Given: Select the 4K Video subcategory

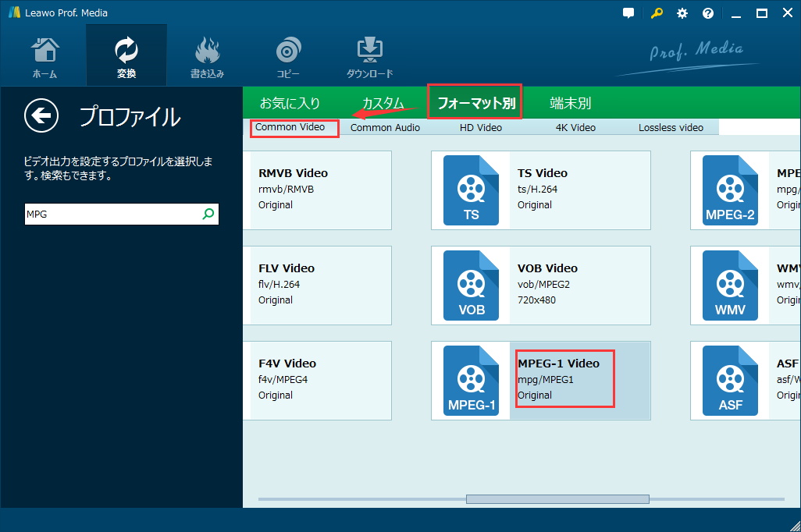Looking at the screenshot, I should [x=575, y=127].
